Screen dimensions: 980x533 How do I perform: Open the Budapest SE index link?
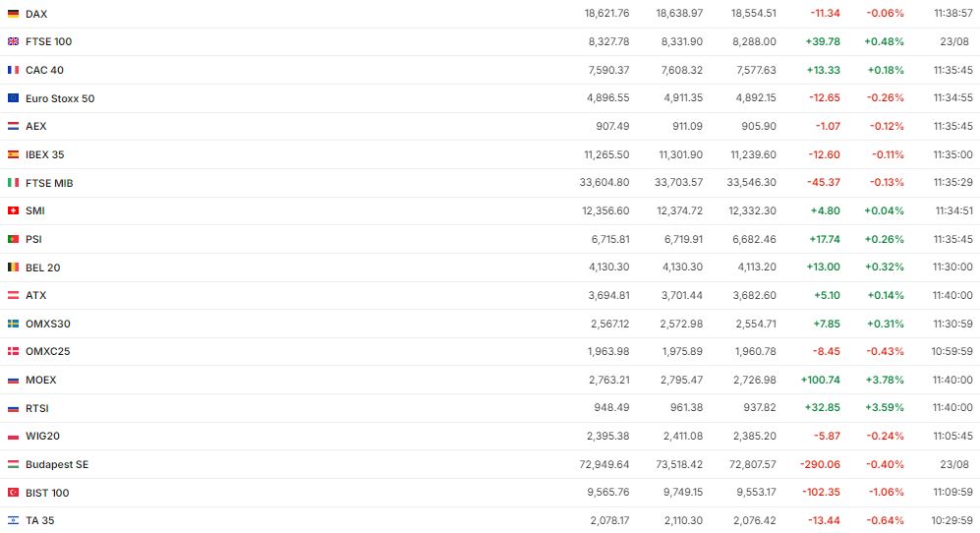tap(57, 464)
